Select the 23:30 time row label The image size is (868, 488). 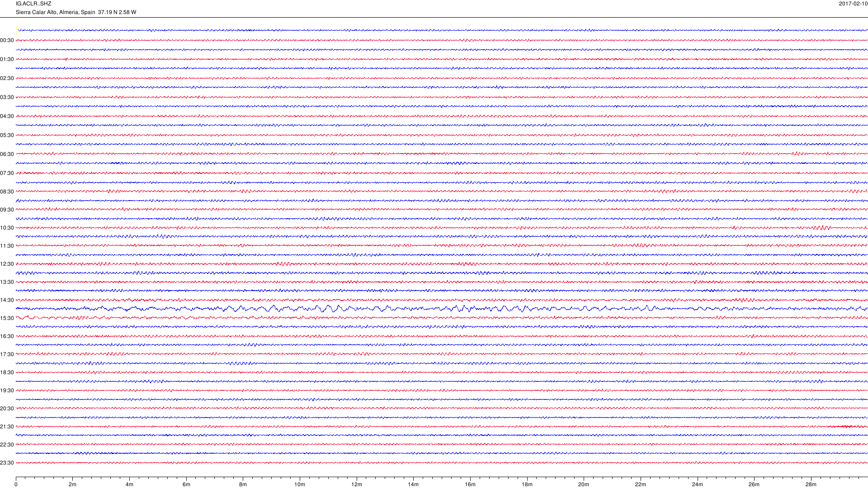coord(7,463)
